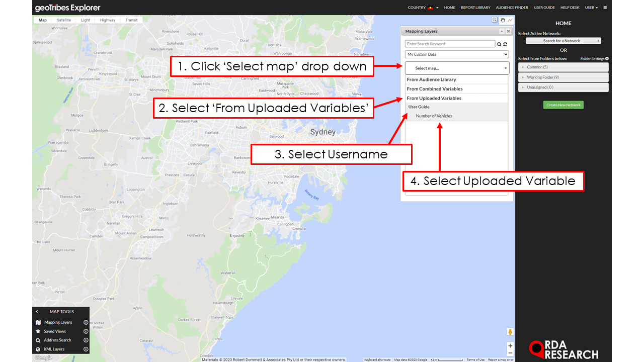Click the Address Search magnifier icon
This screenshot has width=644, height=362.
38,340
